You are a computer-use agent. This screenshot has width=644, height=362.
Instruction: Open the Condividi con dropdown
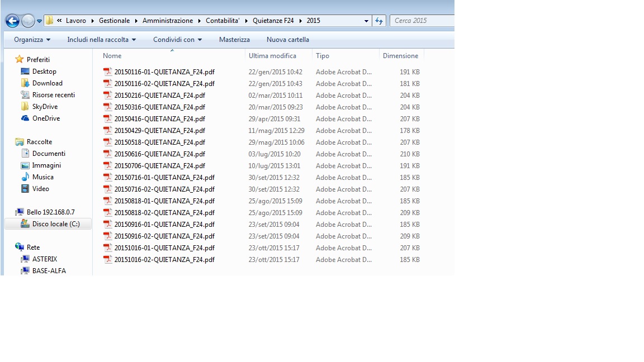pos(177,40)
